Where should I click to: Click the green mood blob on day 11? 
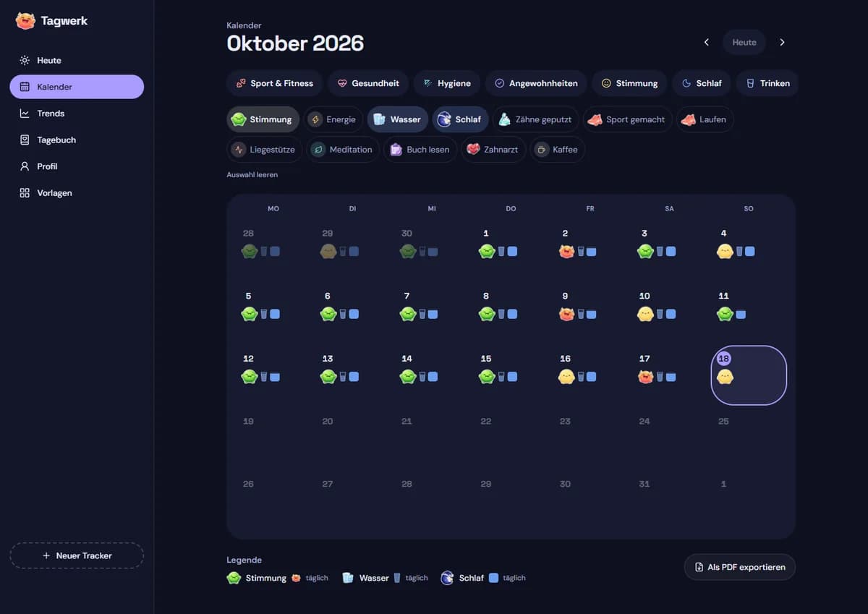[725, 314]
